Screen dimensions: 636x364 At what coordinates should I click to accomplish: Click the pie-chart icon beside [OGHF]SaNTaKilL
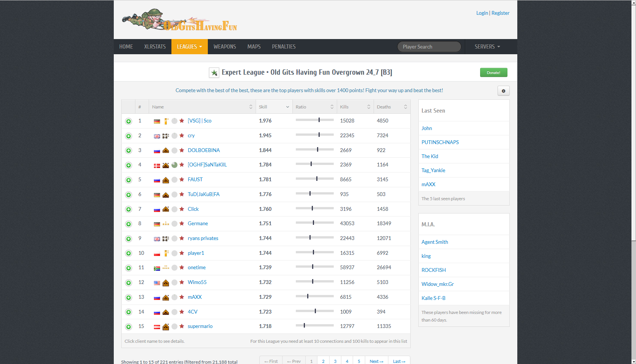point(174,165)
